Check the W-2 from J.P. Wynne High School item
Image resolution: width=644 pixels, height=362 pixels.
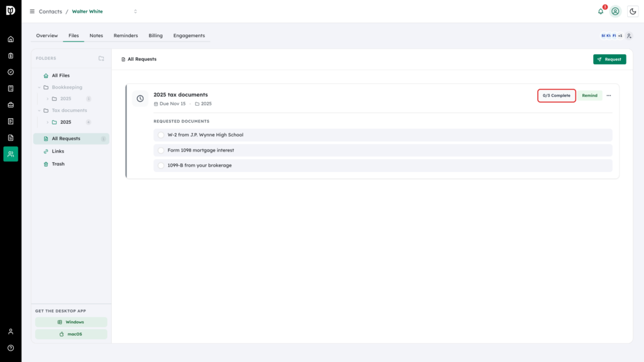[x=161, y=135]
